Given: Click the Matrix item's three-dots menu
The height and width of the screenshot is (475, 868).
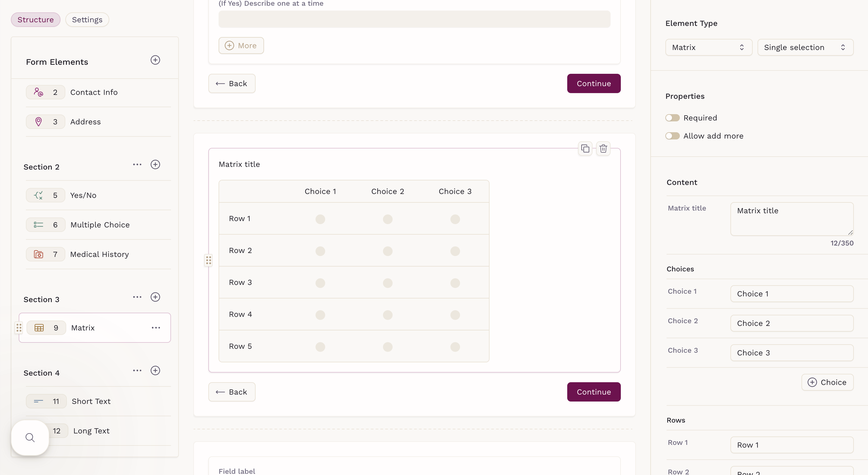Looking at the screenshot, I should click(x=156, y=328).
